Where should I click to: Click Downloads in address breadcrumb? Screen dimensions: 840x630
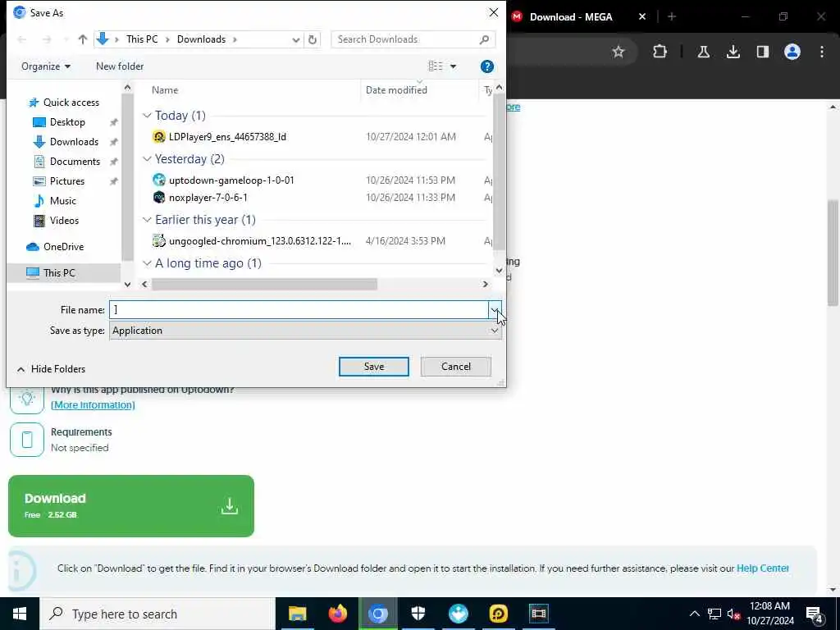point(202,39)
